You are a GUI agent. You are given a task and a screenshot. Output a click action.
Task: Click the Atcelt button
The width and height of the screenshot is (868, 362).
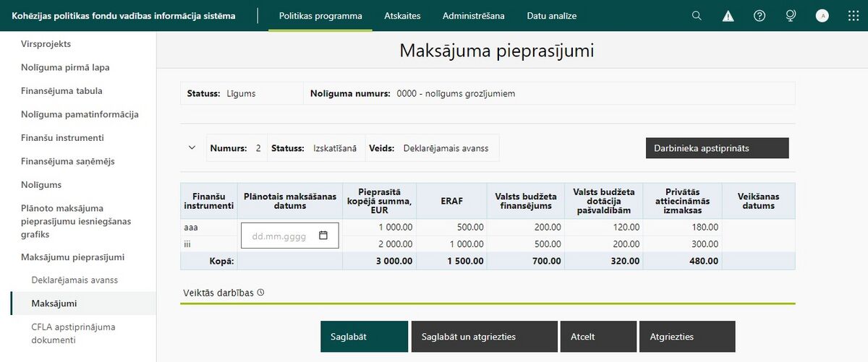[x=598, y=337]
